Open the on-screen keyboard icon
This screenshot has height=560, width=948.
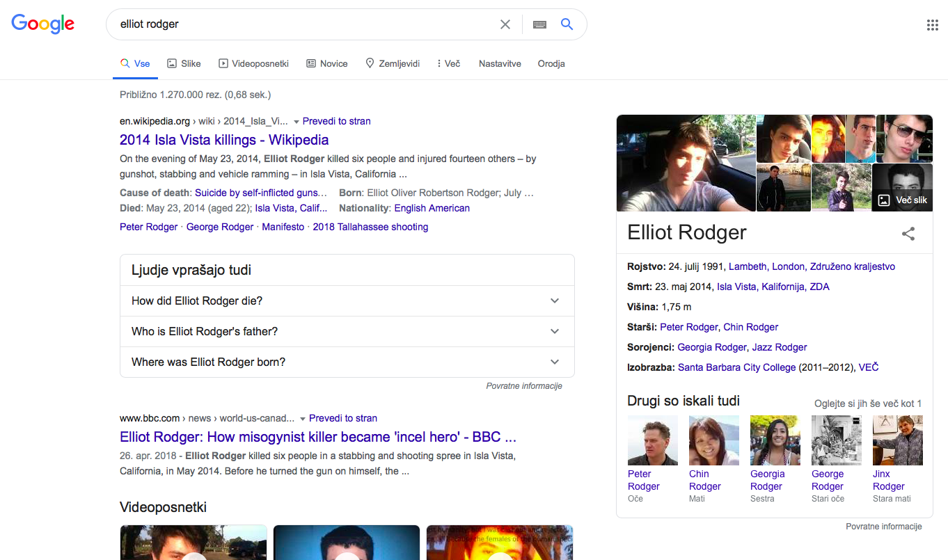pos(539,24)
